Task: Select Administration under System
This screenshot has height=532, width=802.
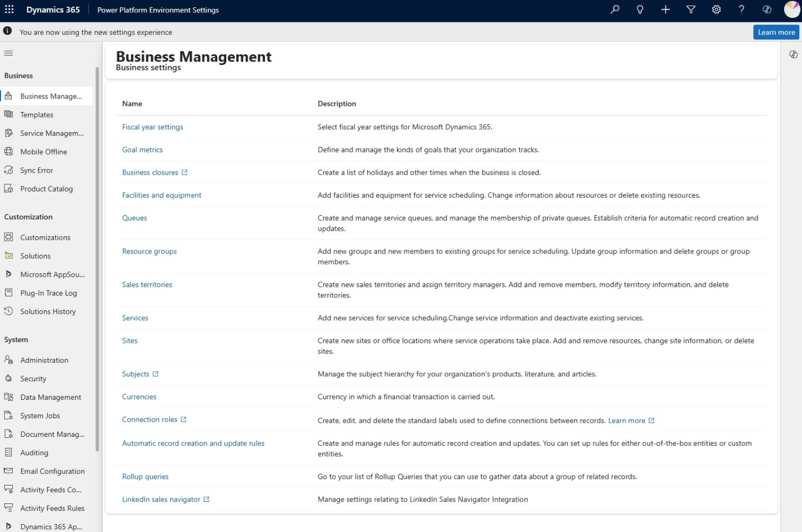Action: coord(44,360)
